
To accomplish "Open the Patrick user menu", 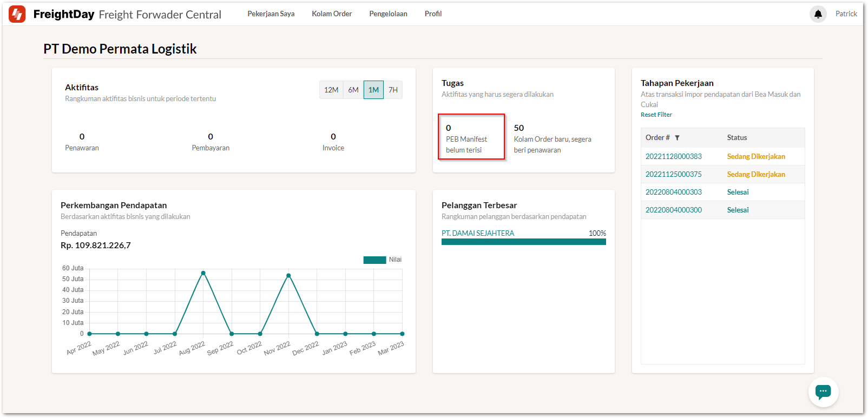I will (846, 14).
